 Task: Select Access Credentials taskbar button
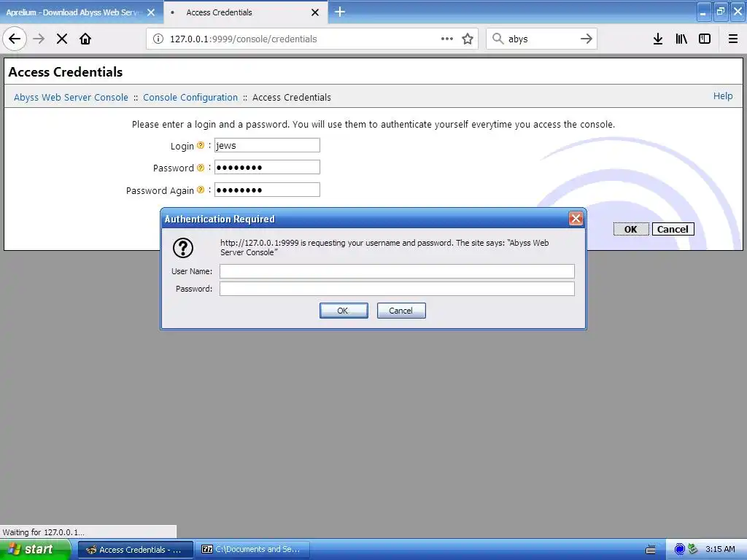pos(135,550)
